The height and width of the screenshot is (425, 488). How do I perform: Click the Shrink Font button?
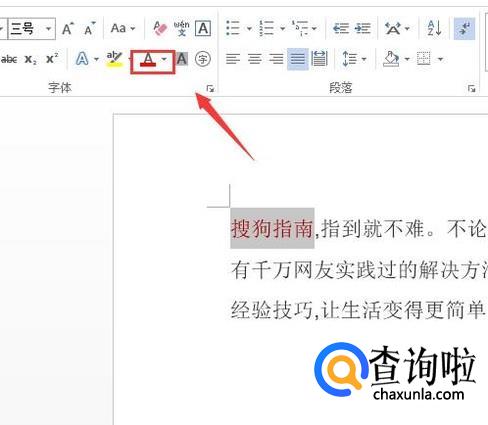[89, 29]
